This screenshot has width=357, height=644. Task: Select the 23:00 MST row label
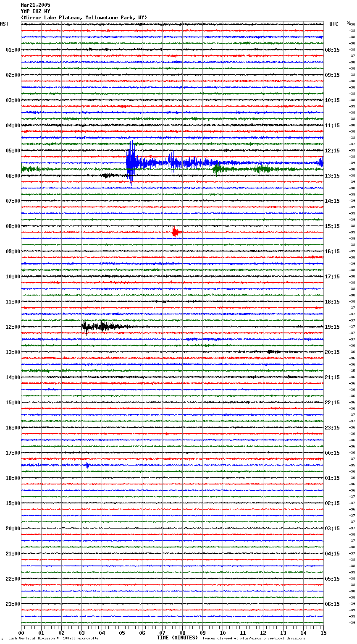pyautogui.click(x=13, y=604)
